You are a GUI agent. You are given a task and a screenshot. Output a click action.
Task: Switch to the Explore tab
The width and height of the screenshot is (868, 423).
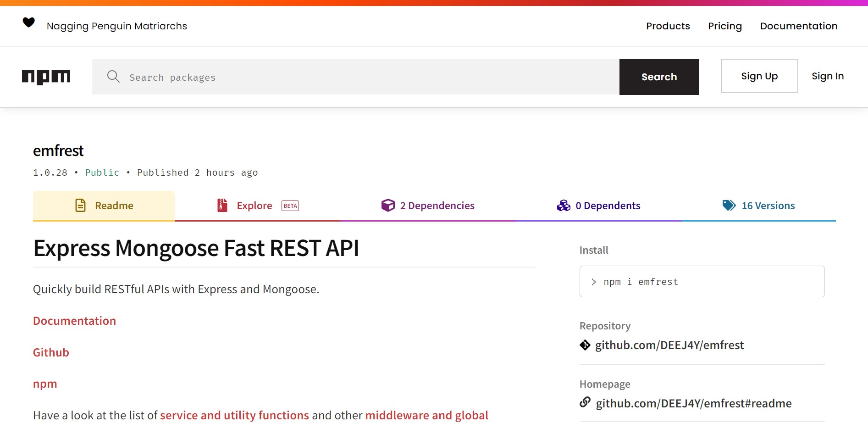tap(258, 206)
